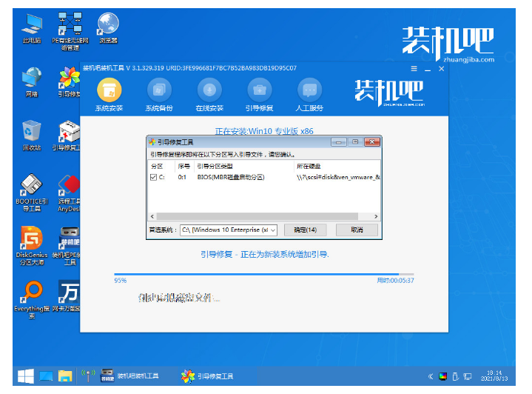The width and height of the screenshot is (532, 394).
Task: Open the 回收站 recycle bin
Action: tap(31, 132)
